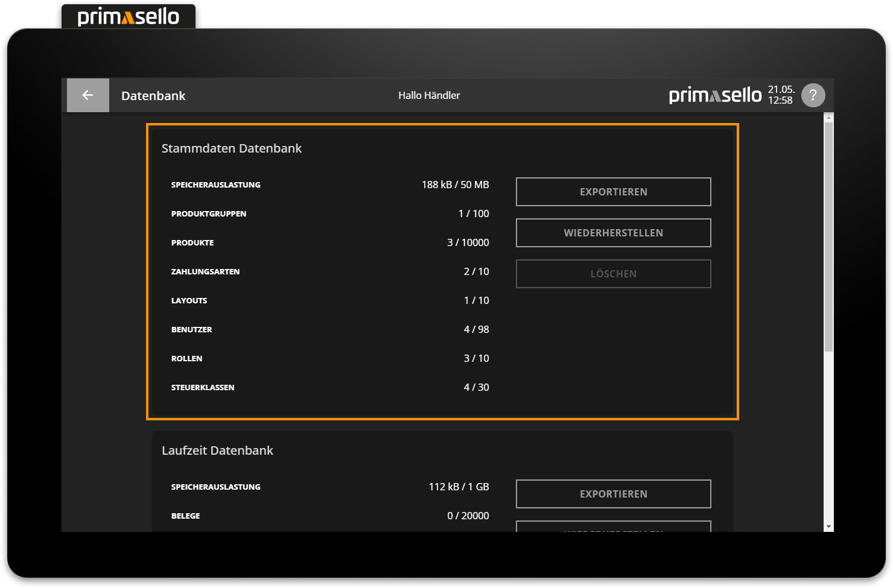The height and width of the screenshot is (588, 893).
Task: Export the Laufzeit Datenbank
Action: (x=613, y=494)
